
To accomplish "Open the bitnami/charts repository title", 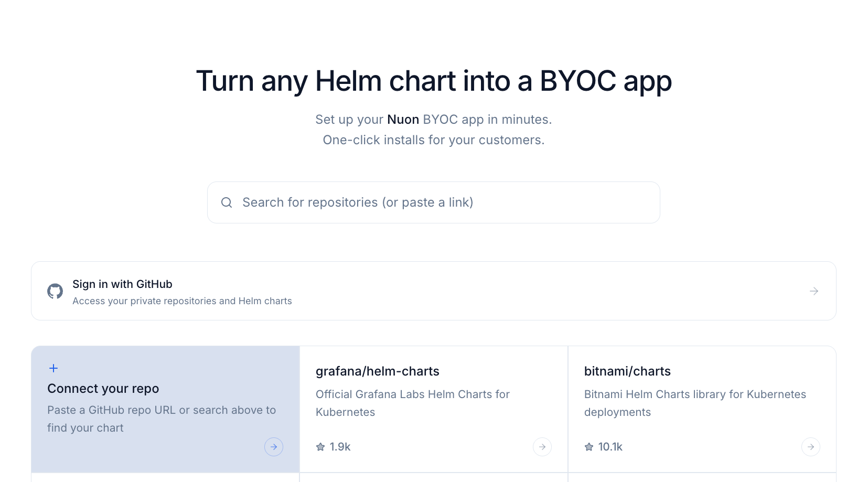I will pos(627,371).
